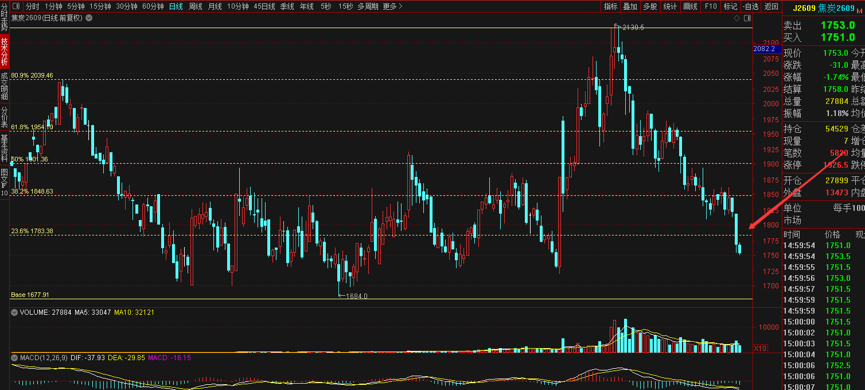Screen dimensions: 865x390
Task: Click -自选 to remove from watchlist
Action: pos(750,7)
